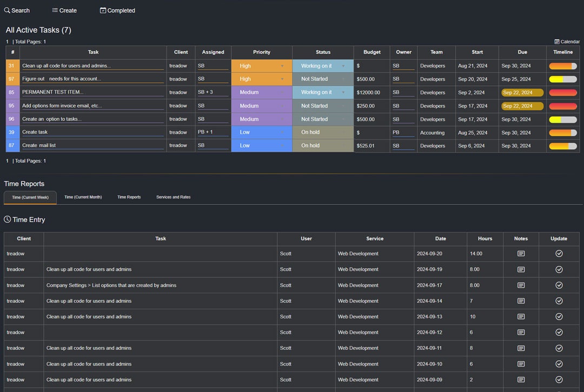Click the Due column header
The height and width of the screenshot is (392, 584).
tap(522, 52)
